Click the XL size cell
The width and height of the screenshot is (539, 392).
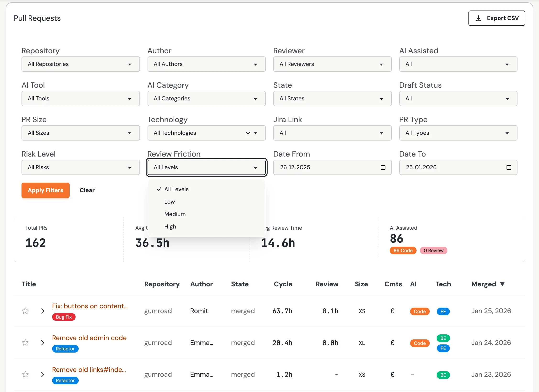pos(362,343)
